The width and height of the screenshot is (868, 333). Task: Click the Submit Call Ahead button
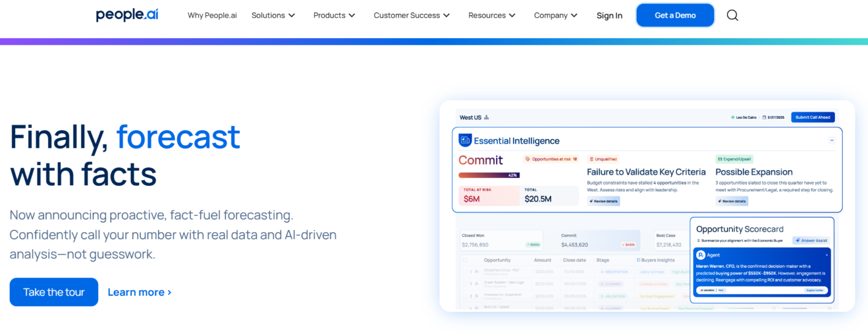pos(813,118)
